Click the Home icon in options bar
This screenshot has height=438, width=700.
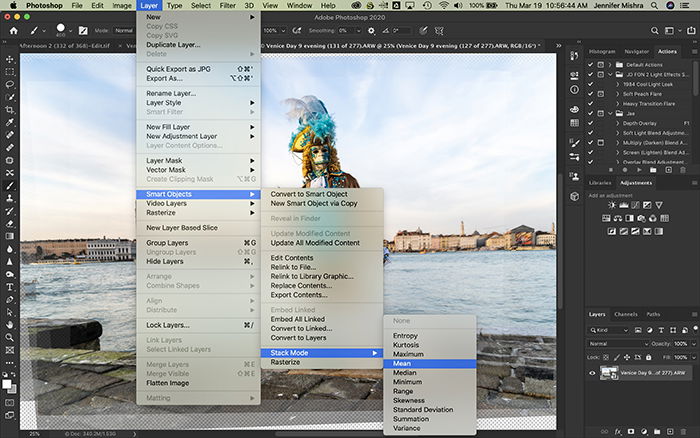click(x=14, y=31)
